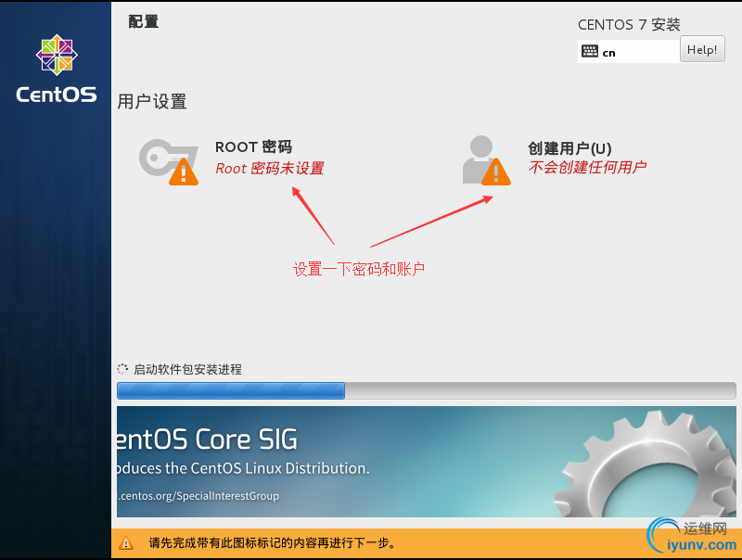The width and height of the screenshot is (742, 560).
Task: Select the 创建用户(U) heading
Action: pyautogui.click(x=569, y=148)
